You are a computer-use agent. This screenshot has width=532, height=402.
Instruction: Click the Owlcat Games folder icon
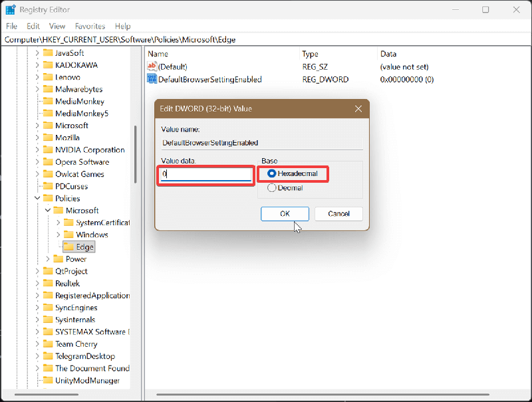coord(48,174)
